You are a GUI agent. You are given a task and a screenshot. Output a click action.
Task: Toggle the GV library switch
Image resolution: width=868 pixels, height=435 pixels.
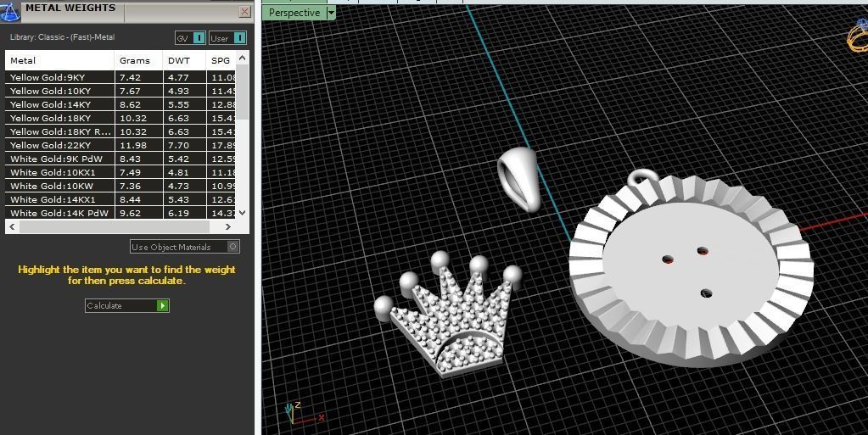tap(190, 38)
